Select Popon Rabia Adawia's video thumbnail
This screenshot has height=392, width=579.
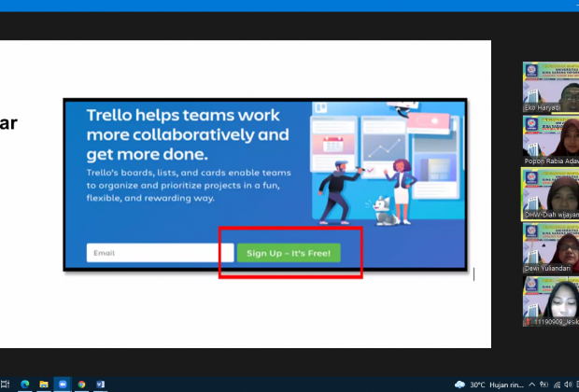tap(551, 141)
